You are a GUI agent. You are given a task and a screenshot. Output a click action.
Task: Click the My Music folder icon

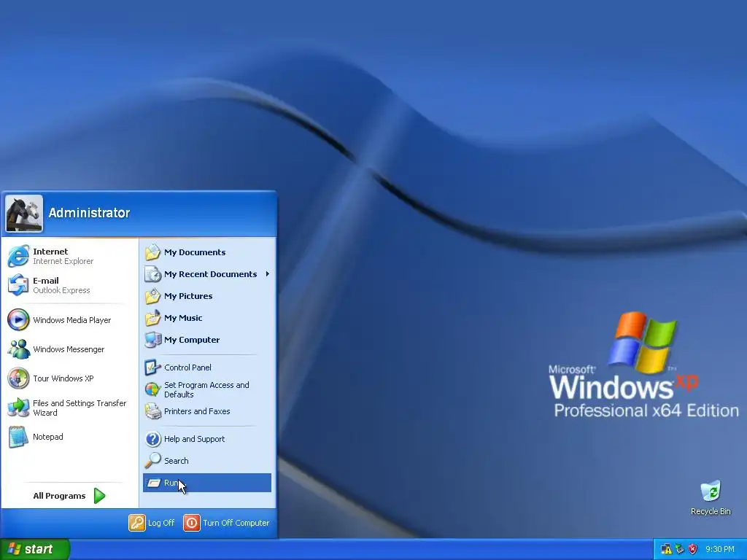[x=153, y=318]
